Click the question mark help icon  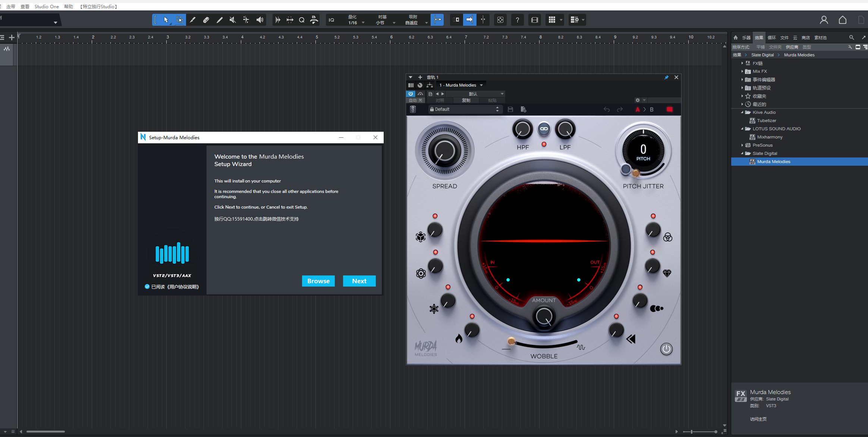[x=518, y=20]
